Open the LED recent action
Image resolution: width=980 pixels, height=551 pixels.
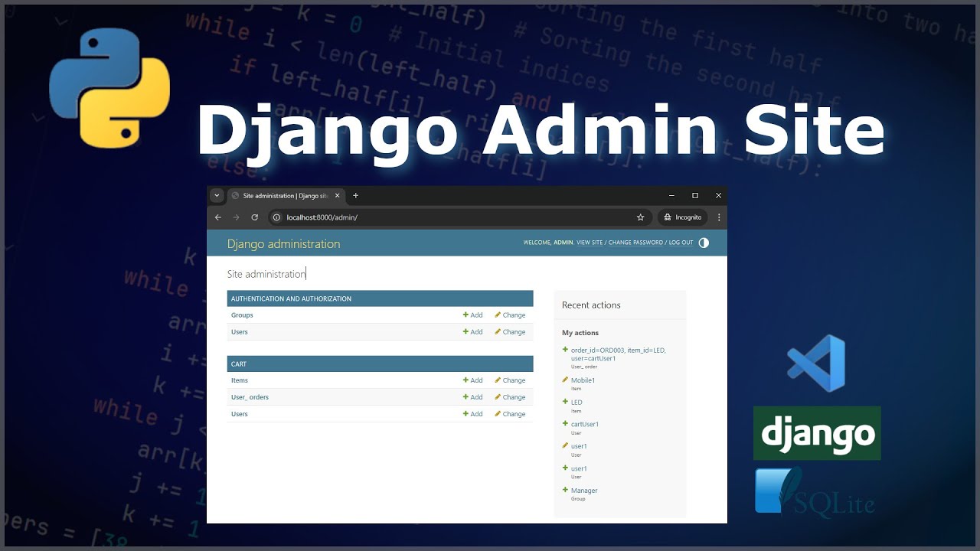tap(577, 403)
